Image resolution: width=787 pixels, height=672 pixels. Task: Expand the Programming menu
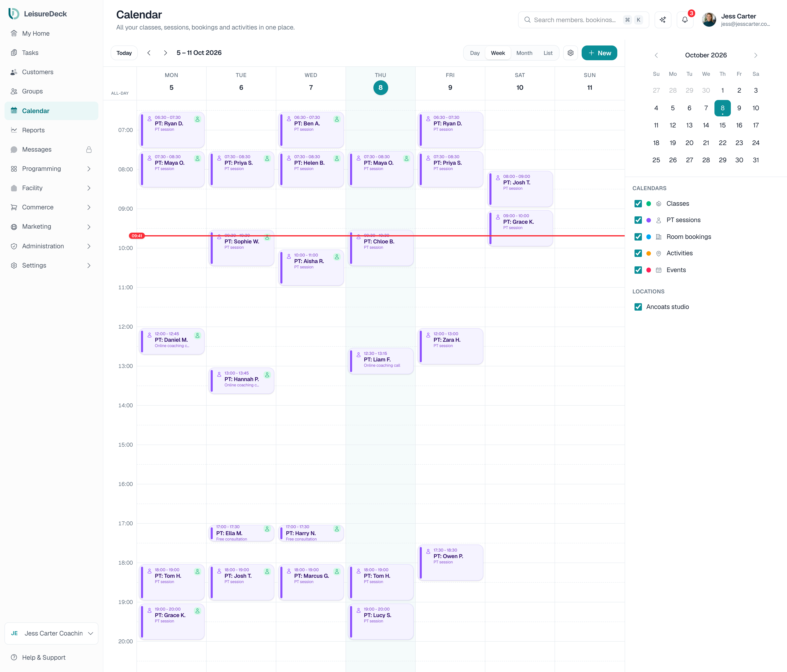[51, 169]
